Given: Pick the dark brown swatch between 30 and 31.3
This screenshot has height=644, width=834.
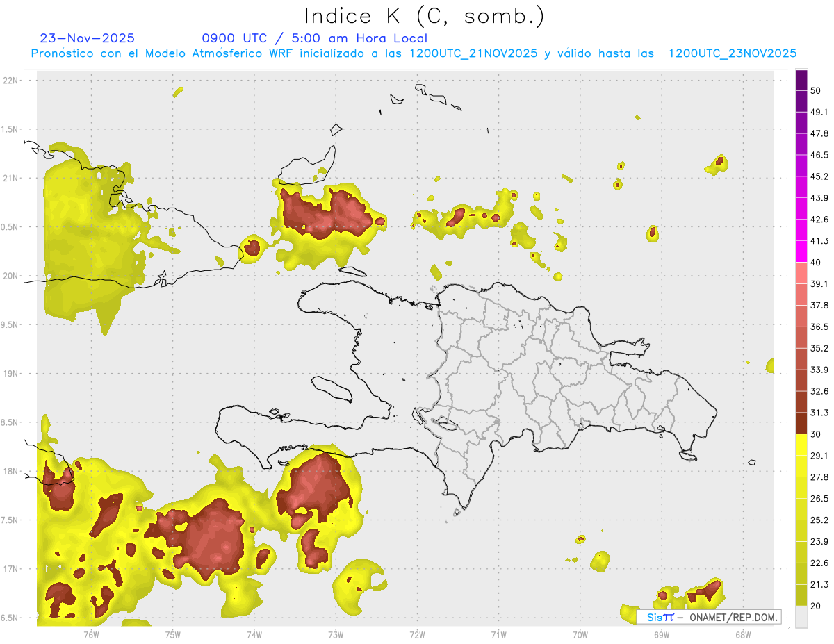Looking at the screenshot, I should pyautogui.click(x=801, y=424).
